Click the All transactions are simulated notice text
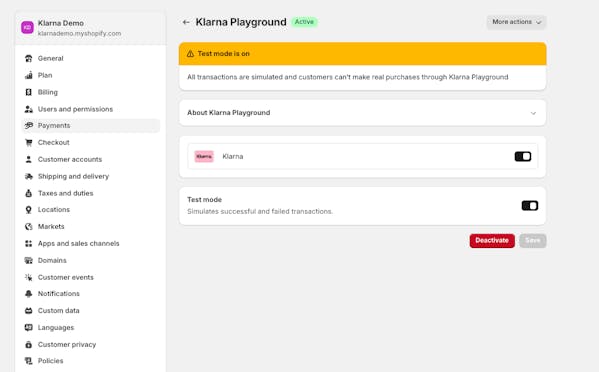Viewport: 599px width, 372px height. click(x=348, y=77)
